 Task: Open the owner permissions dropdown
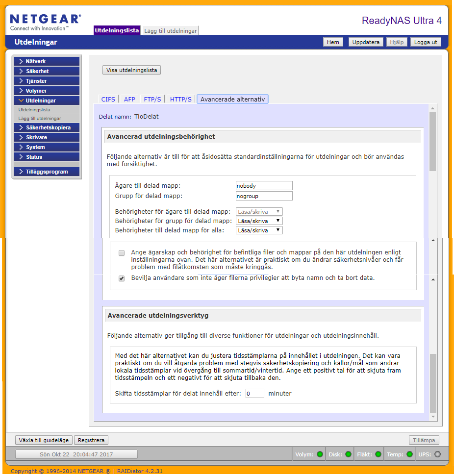(259, 212)
